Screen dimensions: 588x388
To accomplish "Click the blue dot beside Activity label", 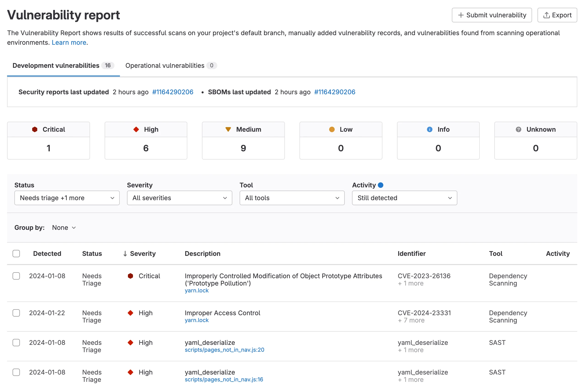I will 381,185.
